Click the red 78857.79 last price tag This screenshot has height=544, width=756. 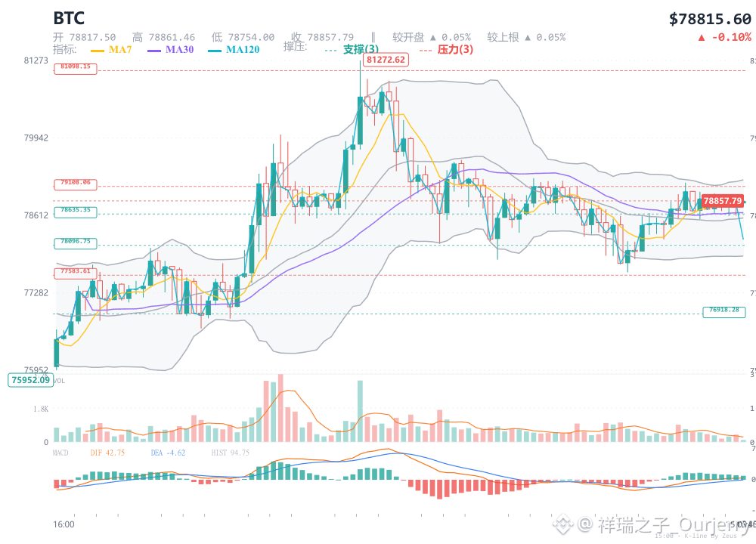722,201
